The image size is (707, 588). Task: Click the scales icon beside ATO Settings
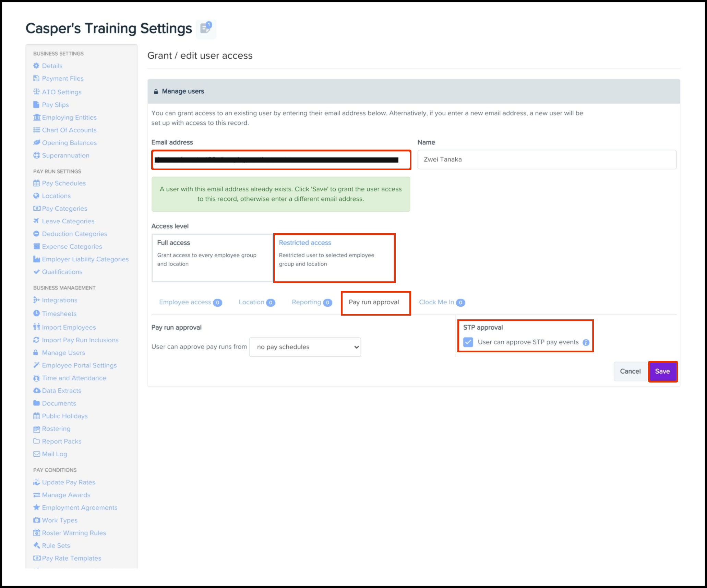tap(36, 92)
